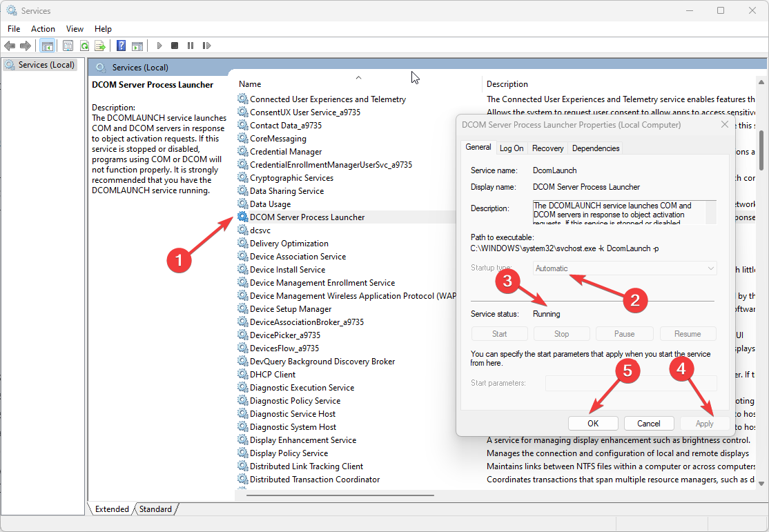Select the ConsentUX User Service_a9735 row

[304, 112]
